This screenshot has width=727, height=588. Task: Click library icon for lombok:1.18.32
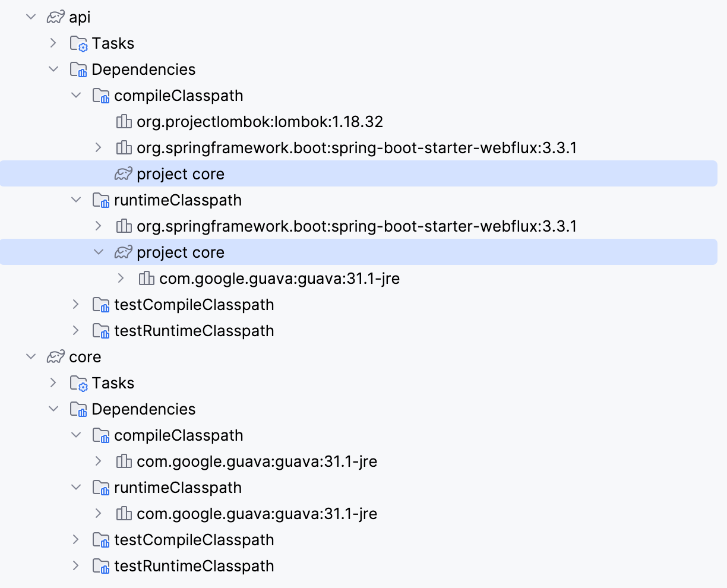[x=124, y=122]
